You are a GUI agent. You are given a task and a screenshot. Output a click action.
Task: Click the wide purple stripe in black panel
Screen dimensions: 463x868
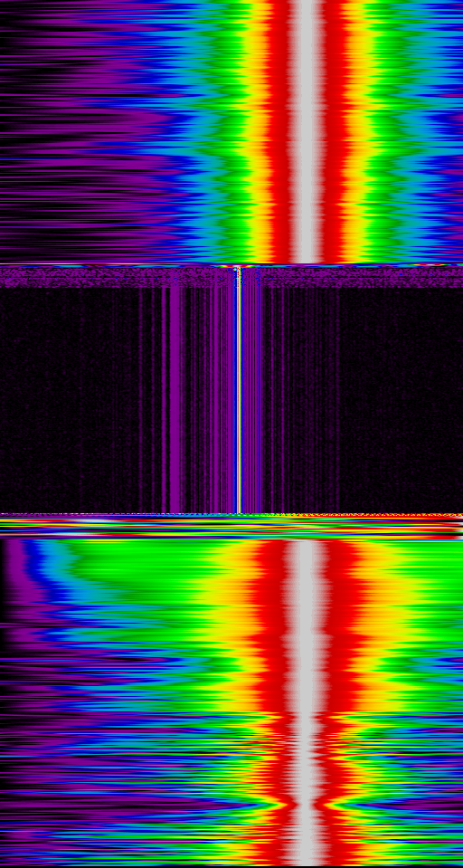point(175,398)
